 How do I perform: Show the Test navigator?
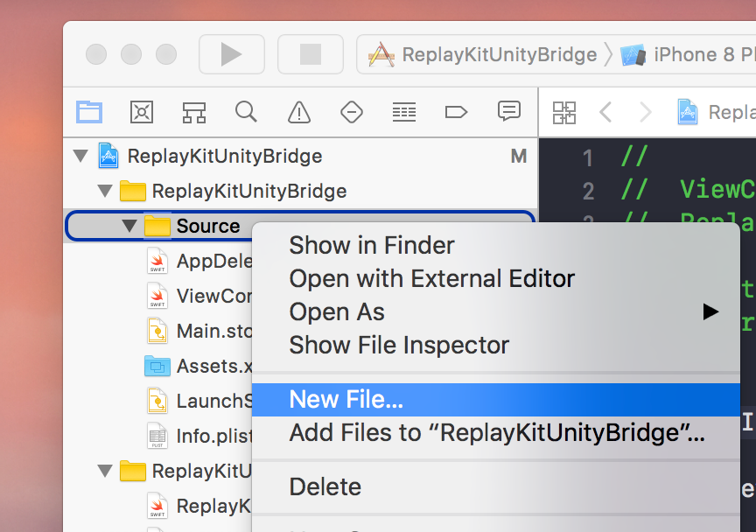(x=351, y=112)
